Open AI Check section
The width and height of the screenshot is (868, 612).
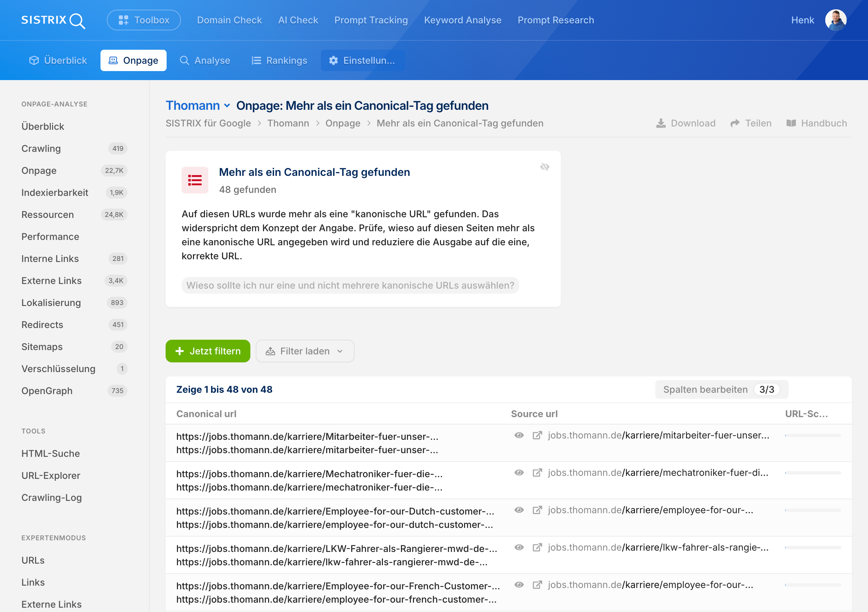pos(298,20)
